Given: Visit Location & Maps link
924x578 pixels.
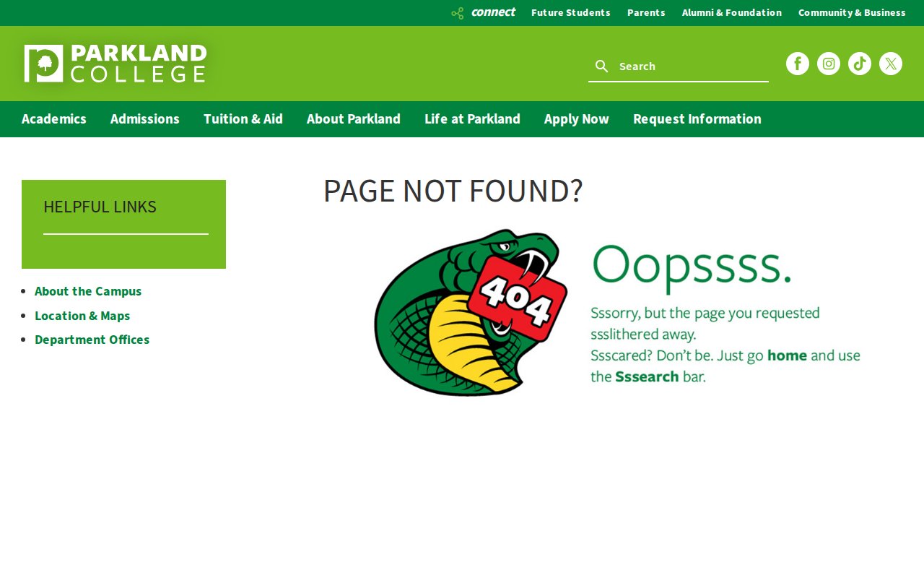Looking at the screenshot, I should (82, 316).
